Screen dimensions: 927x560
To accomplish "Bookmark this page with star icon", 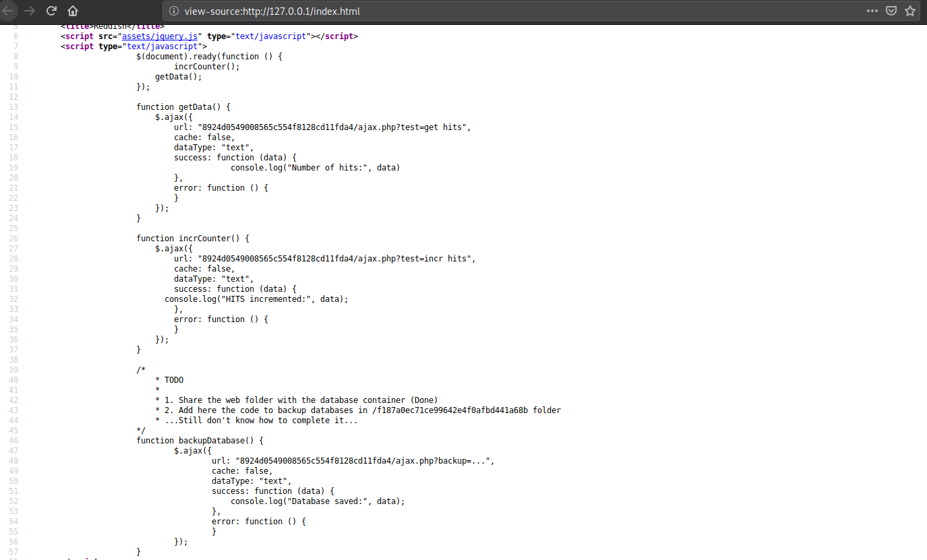I will pos(910,11).
